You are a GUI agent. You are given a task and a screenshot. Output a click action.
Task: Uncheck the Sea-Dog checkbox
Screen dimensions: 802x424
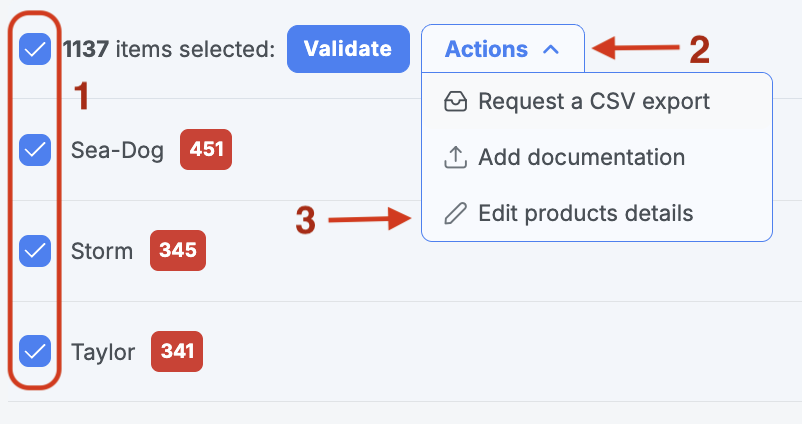[35, 150]
